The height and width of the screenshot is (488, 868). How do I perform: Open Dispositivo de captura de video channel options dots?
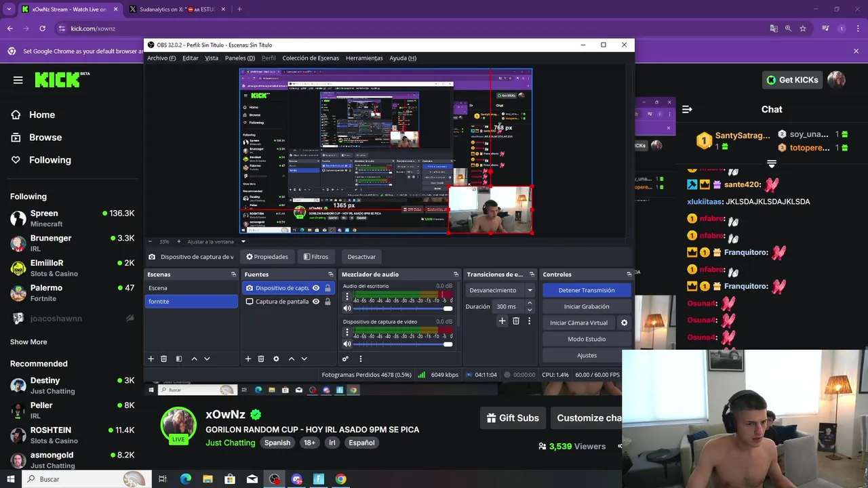tap(347, 333)
